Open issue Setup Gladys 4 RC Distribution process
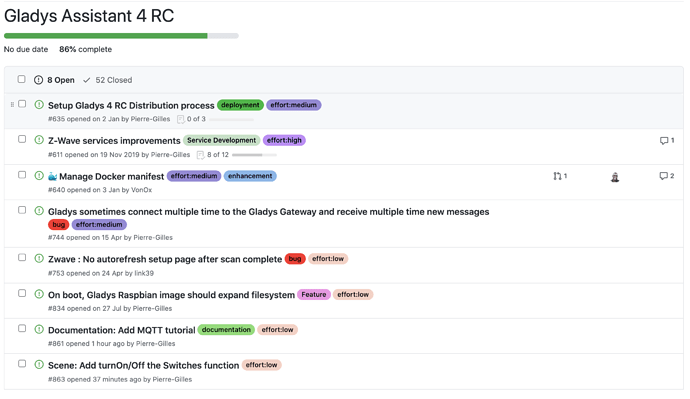 (x=131, y=106)
